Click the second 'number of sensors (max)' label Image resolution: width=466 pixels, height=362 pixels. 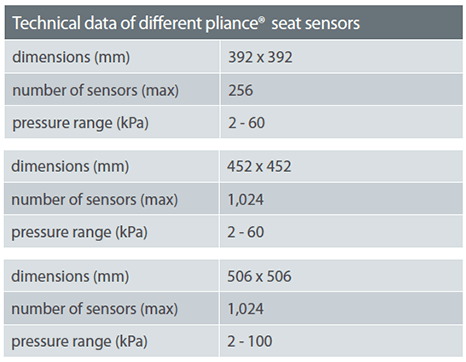click(x=94, y=200)
